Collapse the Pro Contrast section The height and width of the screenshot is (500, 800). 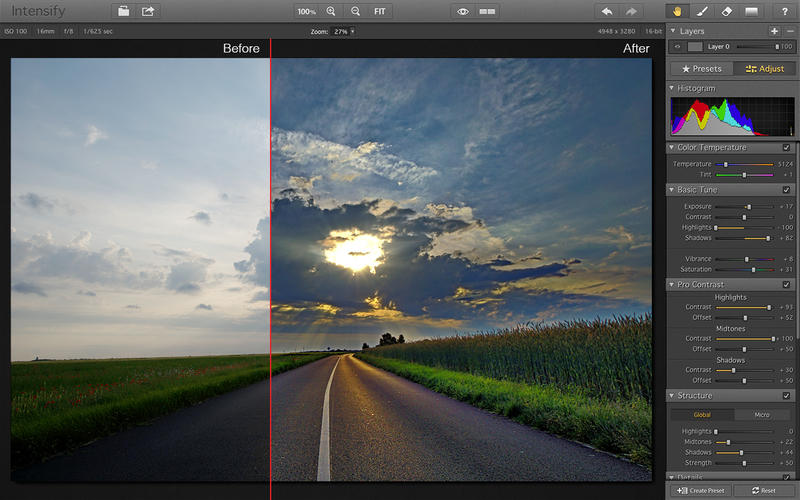click(671, 285)
